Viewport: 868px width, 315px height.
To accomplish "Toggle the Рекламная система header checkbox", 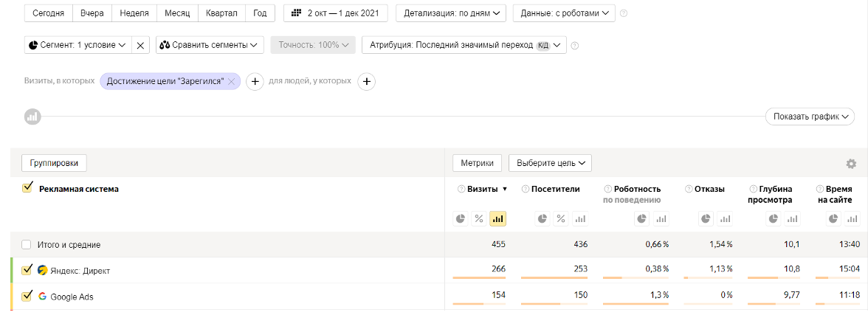I will (27, 188).
